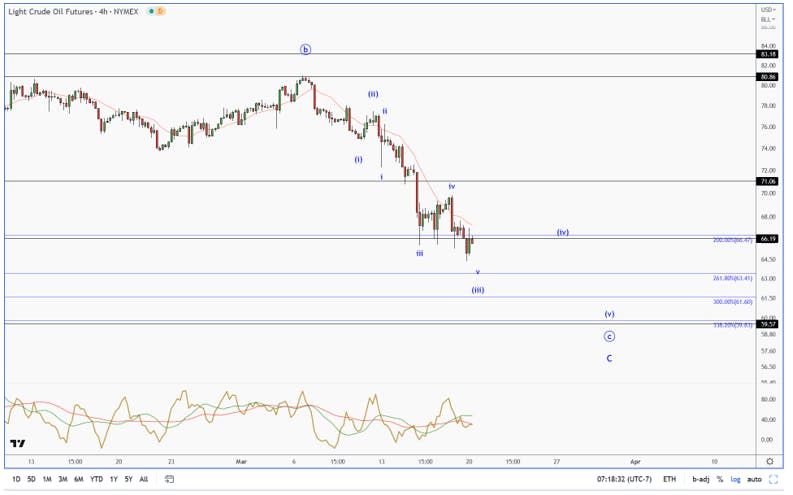793x495 pixels.
Task: Select the circled c wave label
Action: coord(609,336)
